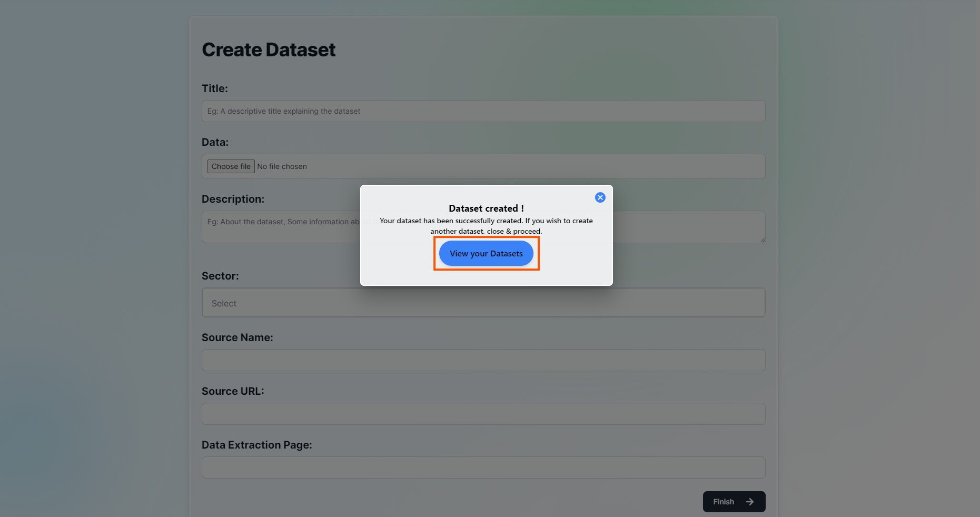This screenshot has height=517, width=980.
Task: Click the Create Dataset page heading
Action: click(x=269, y=50)
